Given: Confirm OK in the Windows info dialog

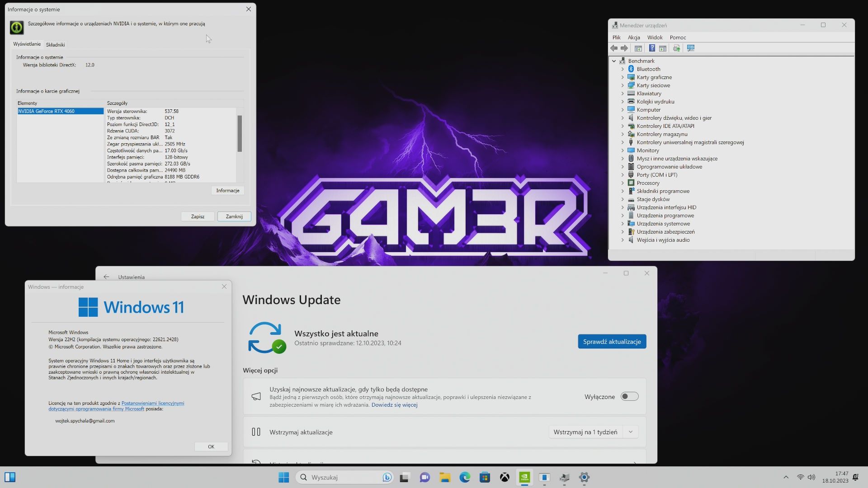Looking at the screenshot, I should [211, 446].
